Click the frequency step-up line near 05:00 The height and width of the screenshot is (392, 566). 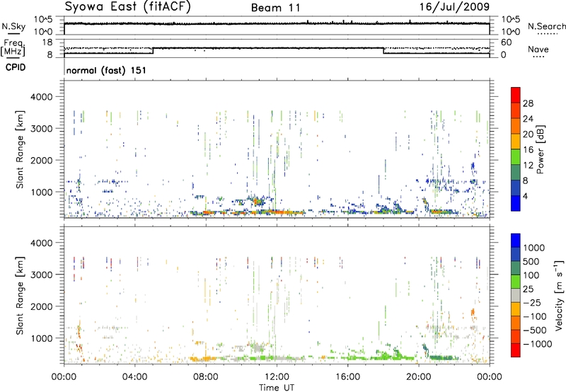click(153, 50)
